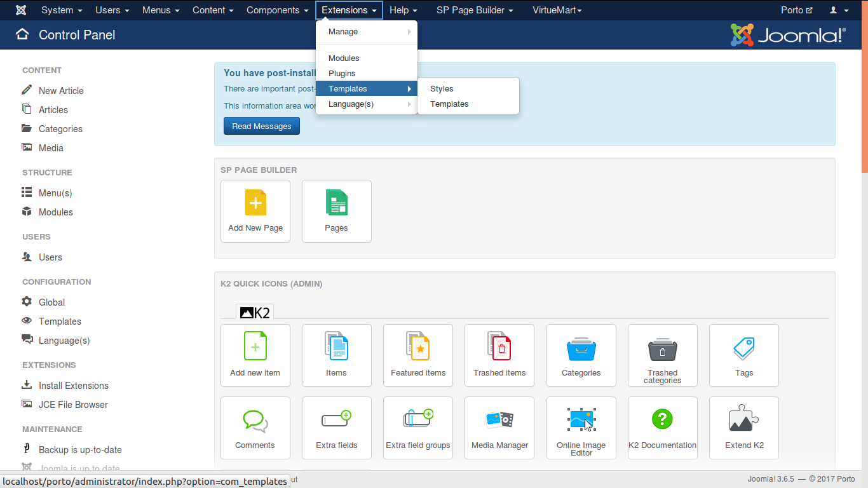
Task: Open K2 Documentation help icon
Action: (x=663, y=428)
